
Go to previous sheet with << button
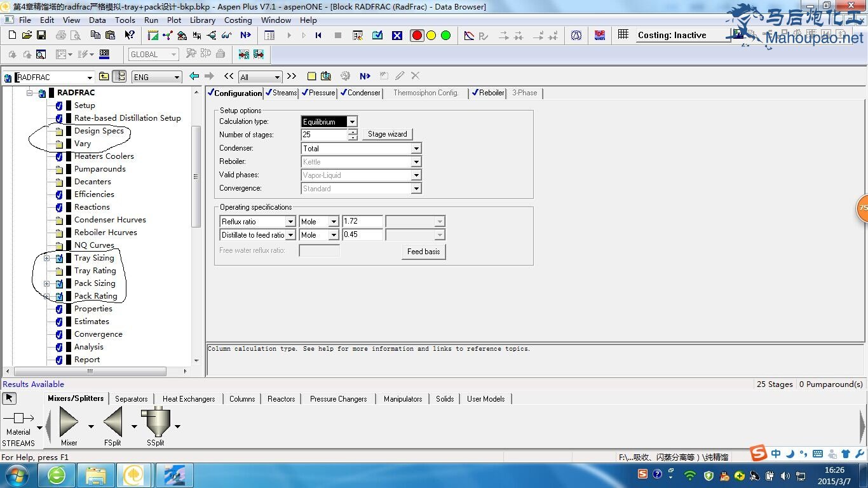pos(229,76)
